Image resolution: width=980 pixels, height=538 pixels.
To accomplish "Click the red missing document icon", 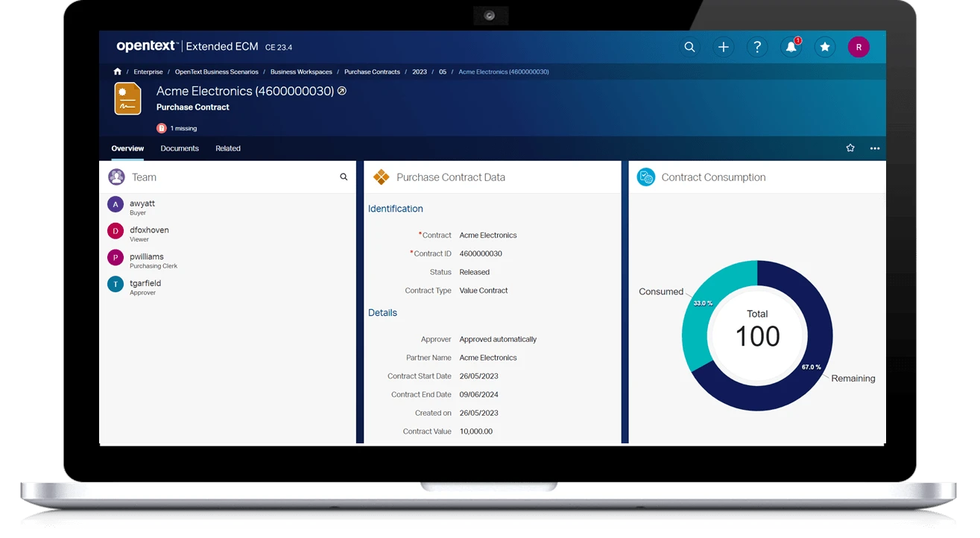I will 161,128.
